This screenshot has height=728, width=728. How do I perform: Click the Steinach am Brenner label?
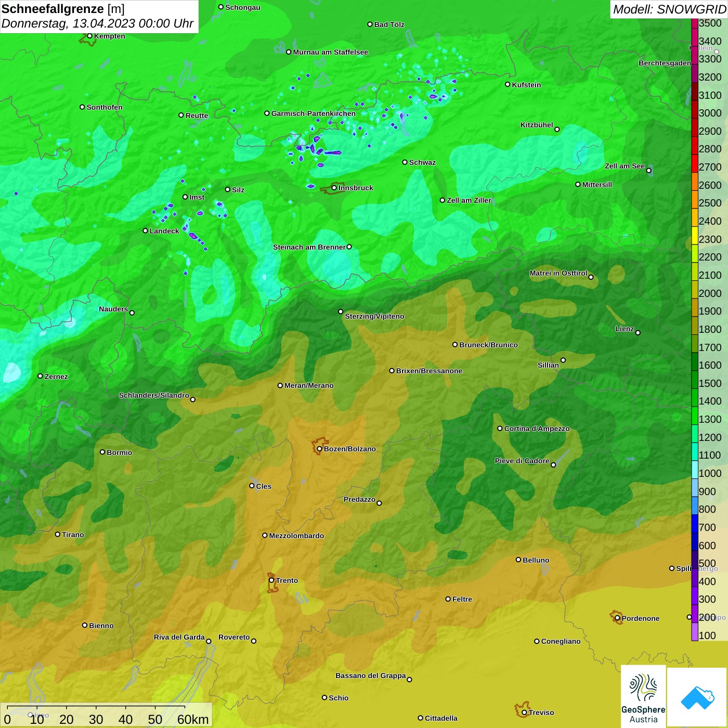(309, 247)
